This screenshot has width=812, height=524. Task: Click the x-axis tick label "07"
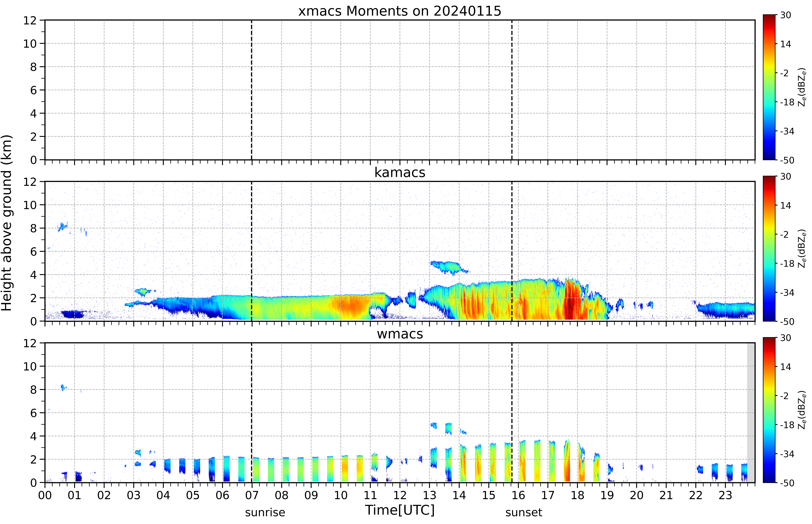tap(252, 495)
